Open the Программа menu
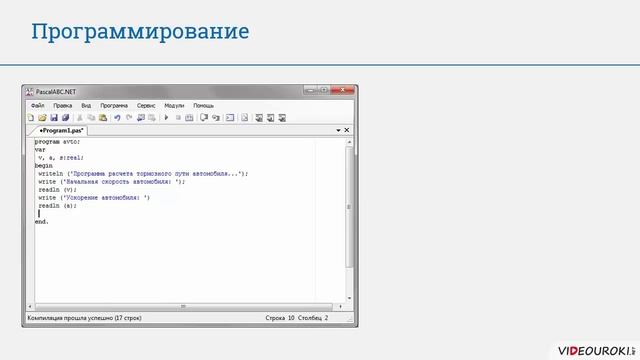 coord(114,106)
